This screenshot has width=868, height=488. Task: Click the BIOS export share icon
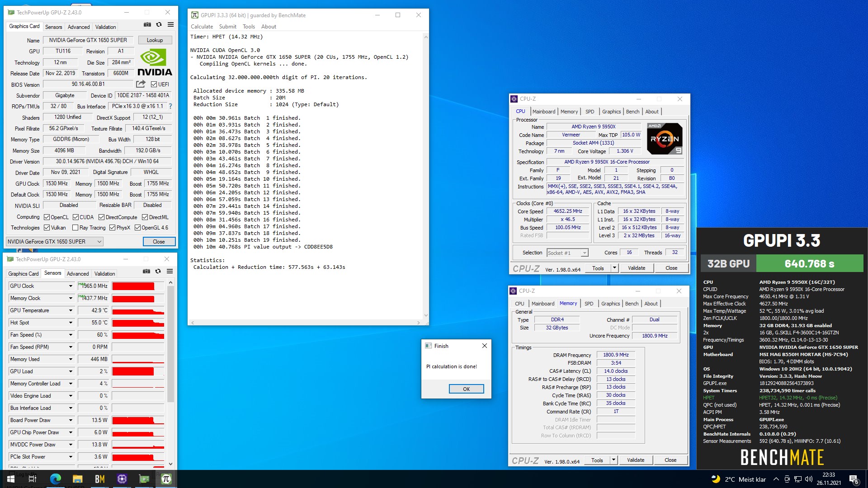(141, 84)
